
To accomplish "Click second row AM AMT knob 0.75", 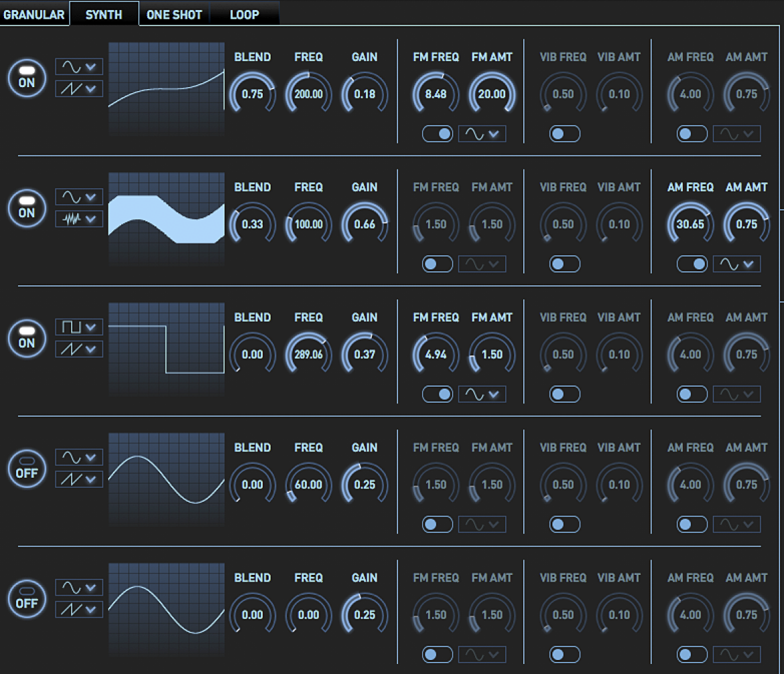I will (746, 224).
